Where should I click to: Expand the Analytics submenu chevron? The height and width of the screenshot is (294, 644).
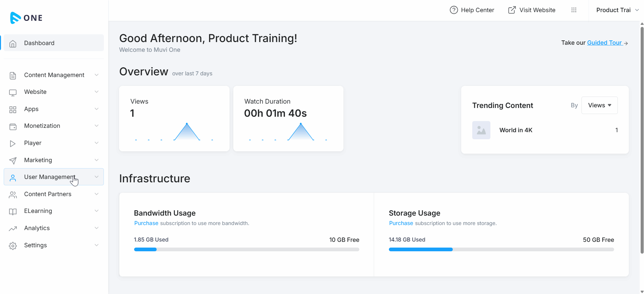pyautogui.click(x=96, y=228)
